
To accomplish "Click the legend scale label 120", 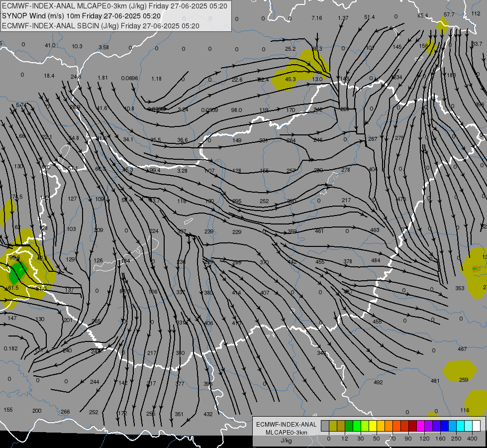I will coord(424,439).
